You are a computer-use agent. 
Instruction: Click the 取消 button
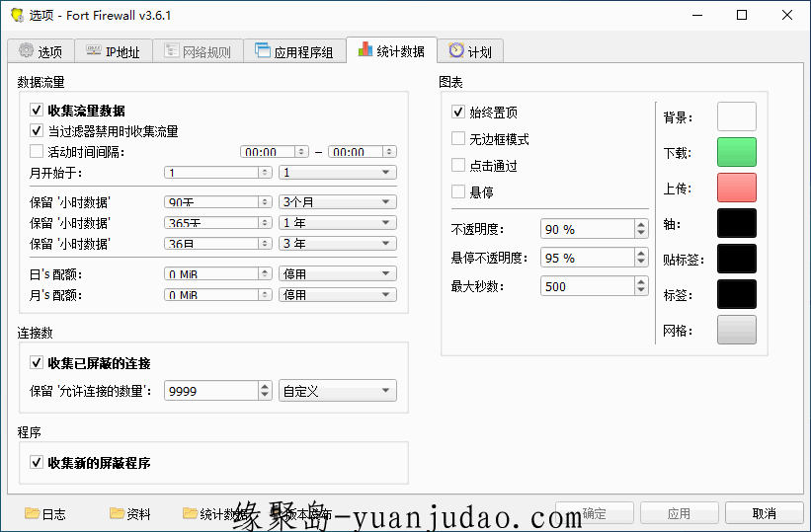(764, 513)
